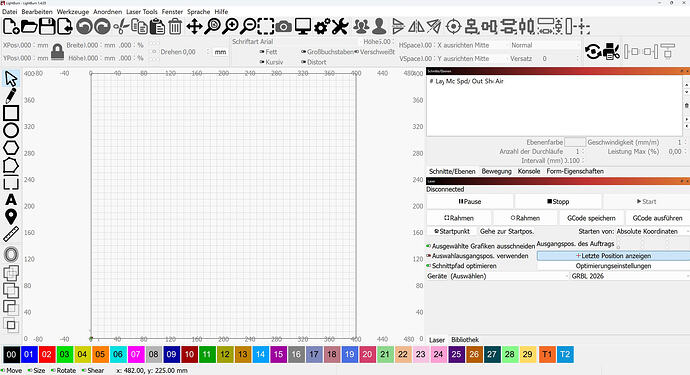Click GCode speichern button

click(591, 218)
